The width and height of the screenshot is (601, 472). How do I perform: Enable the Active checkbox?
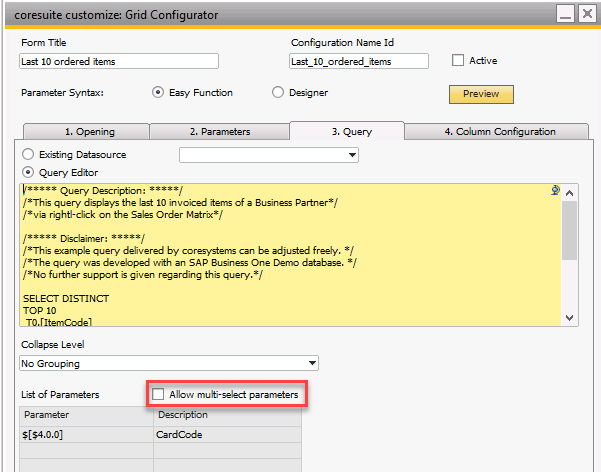pos(458,61)
